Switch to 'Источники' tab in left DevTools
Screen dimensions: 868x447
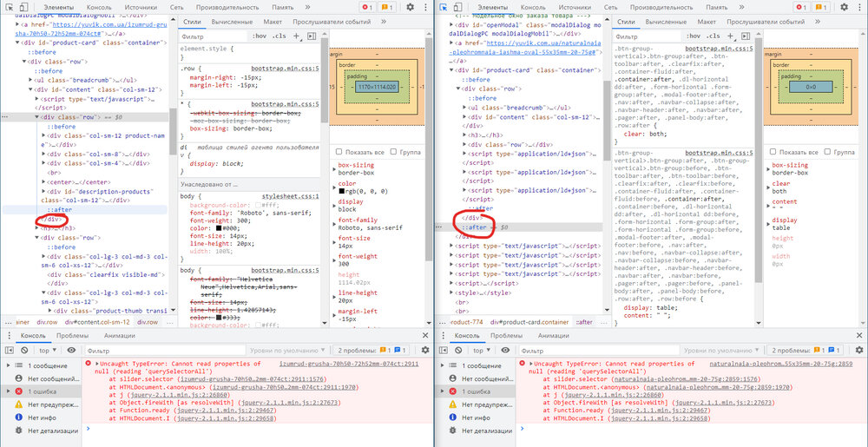pyautogui.click(x=141, y=7)
